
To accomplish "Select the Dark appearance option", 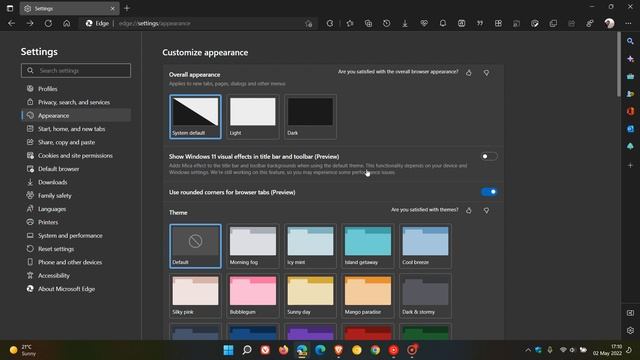I will 311,117.
